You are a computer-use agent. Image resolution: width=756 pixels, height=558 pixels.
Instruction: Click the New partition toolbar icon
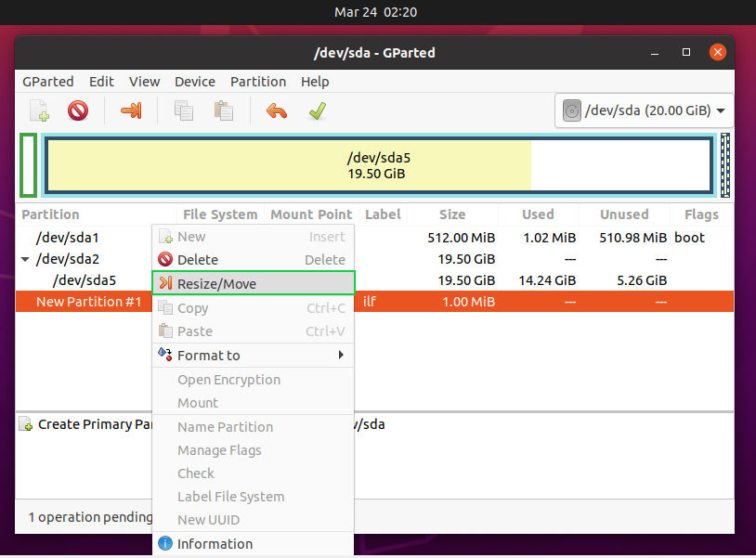tap(39, 110)
